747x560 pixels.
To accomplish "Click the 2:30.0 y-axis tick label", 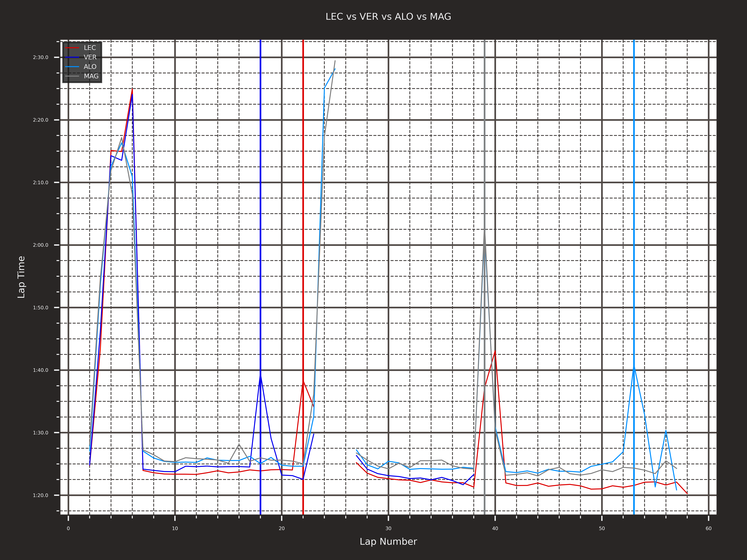I will coord(40,57).
